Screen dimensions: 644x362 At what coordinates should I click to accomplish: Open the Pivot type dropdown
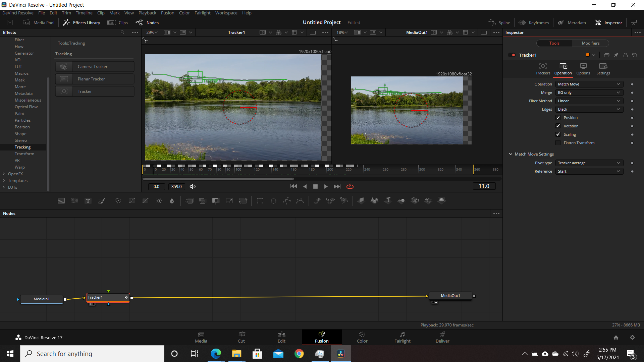[589, 163]
